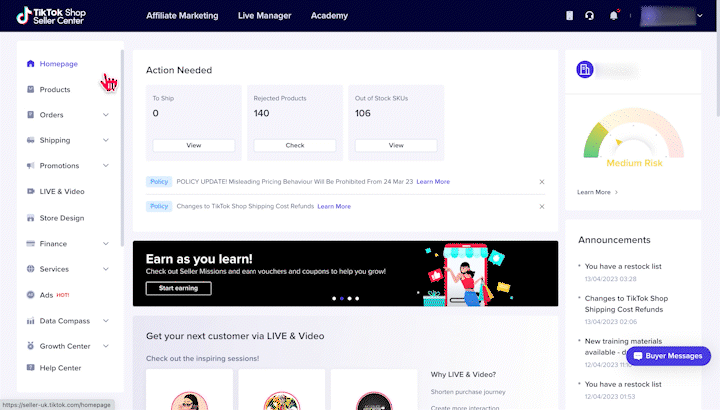Viewport: 720px width, 410px height.
Task: Expand the Orders sidebar section
Action: pos(106,115)
